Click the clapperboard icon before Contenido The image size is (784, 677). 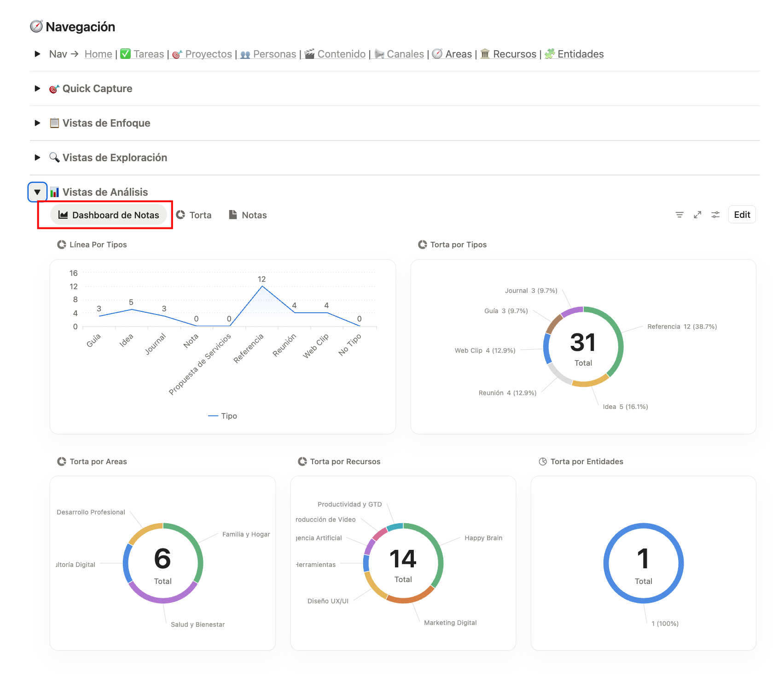point(309,54)
